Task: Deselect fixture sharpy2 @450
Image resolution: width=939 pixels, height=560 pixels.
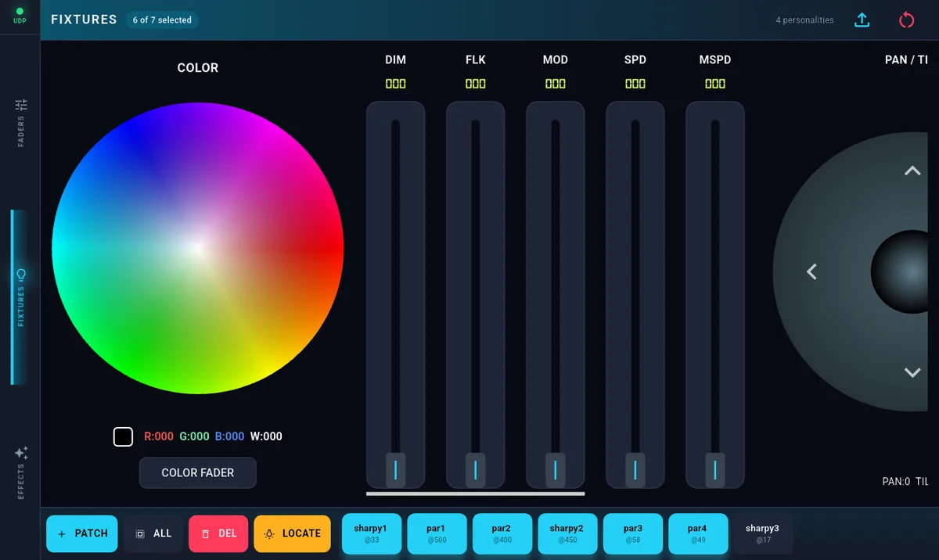Action: click(x=567, y=533)
